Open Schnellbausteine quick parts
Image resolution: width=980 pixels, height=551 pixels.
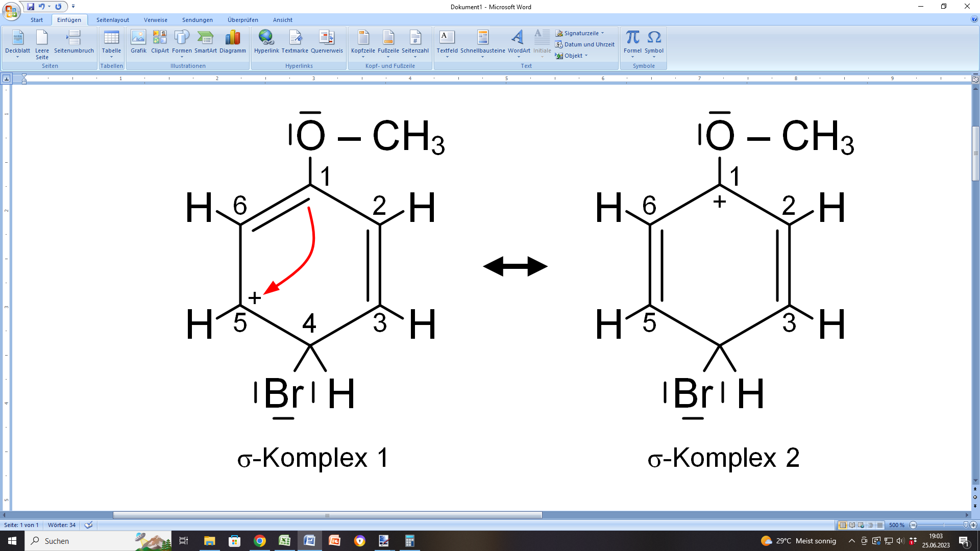pos(483,44)
